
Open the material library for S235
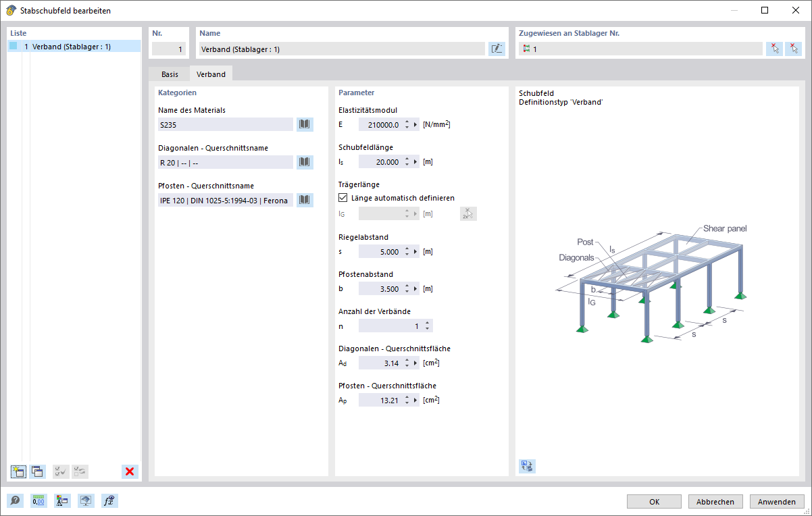click(304, 124)
